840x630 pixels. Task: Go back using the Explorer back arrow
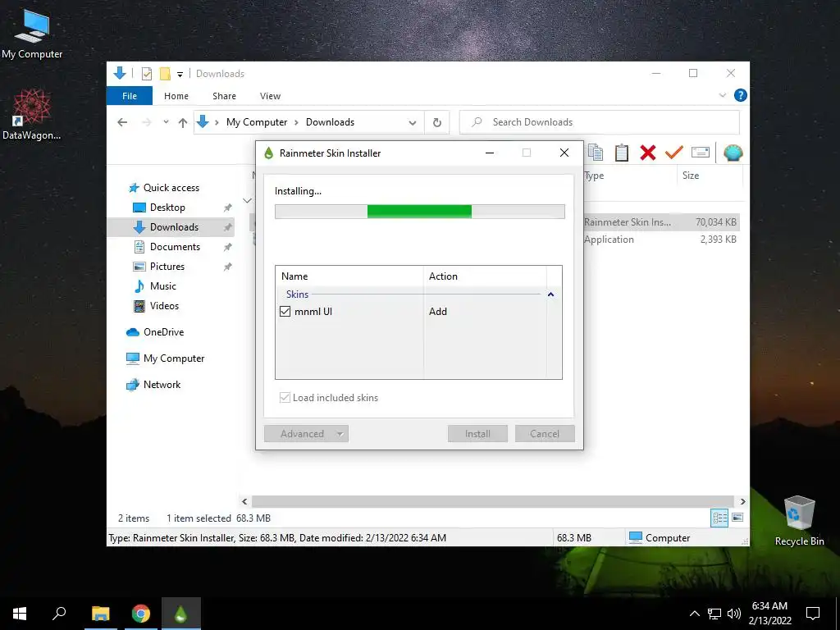pyautogui.click(x=122, y=122)
